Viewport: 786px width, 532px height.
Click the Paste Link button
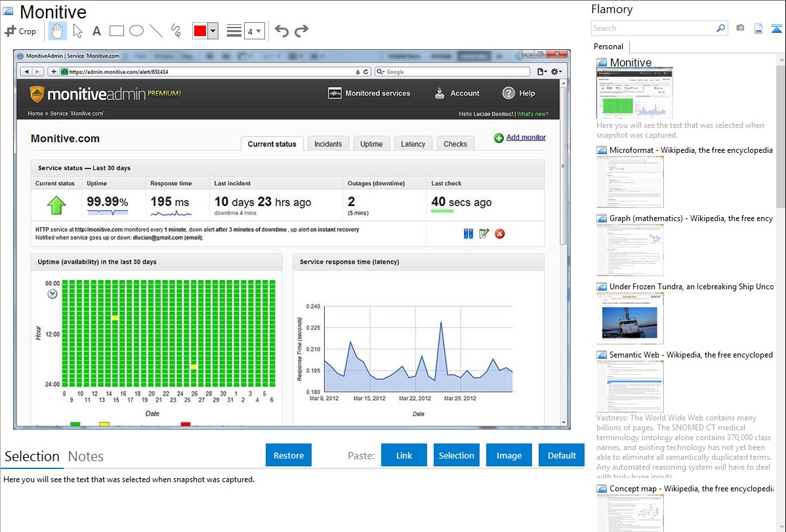point(404,455)
